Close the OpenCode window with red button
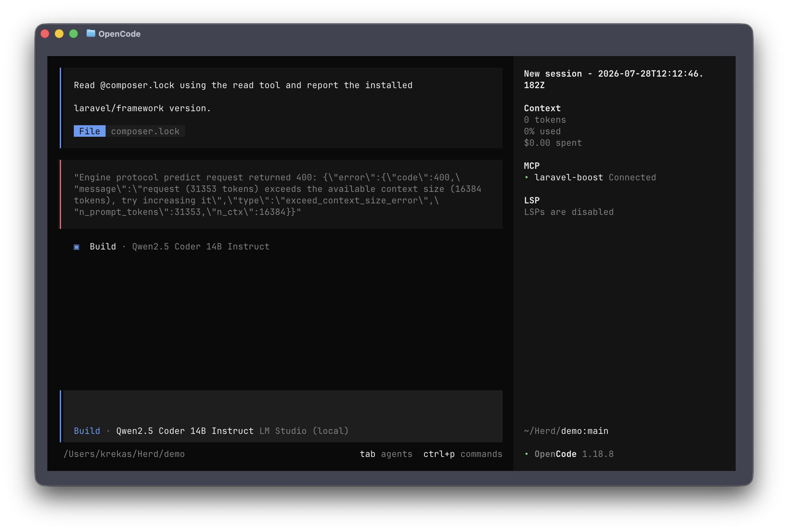The height and width of the screenshot is (532, 788). [x=45, y=34]
